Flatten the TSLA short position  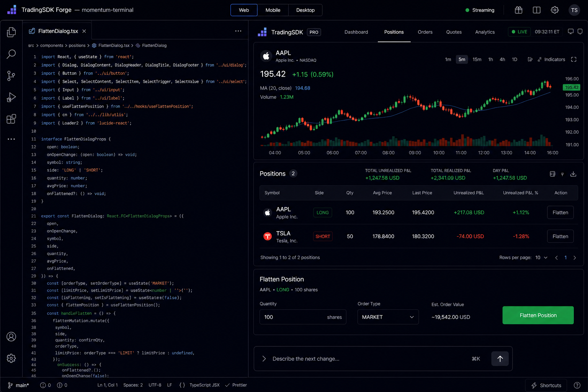[x=560, y=237]
